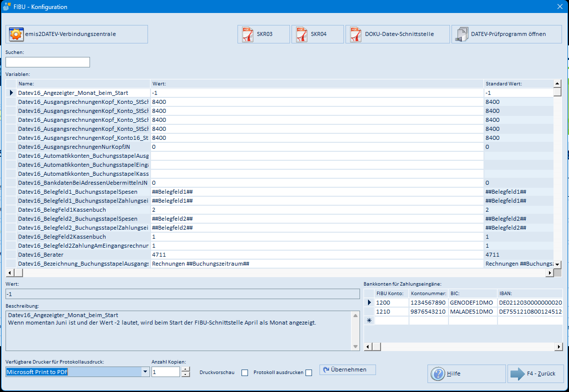Click Kontonummer cell 1234567890

tap(428, 303)
